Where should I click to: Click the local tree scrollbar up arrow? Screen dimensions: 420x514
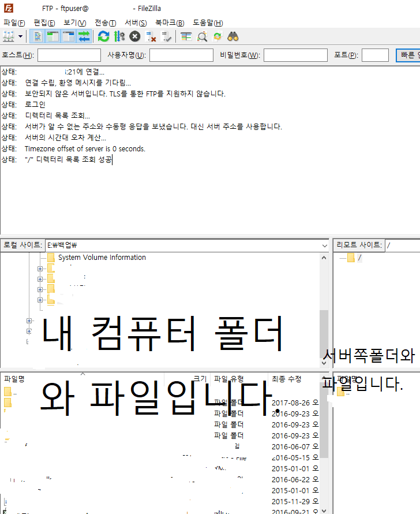[324, 258]
